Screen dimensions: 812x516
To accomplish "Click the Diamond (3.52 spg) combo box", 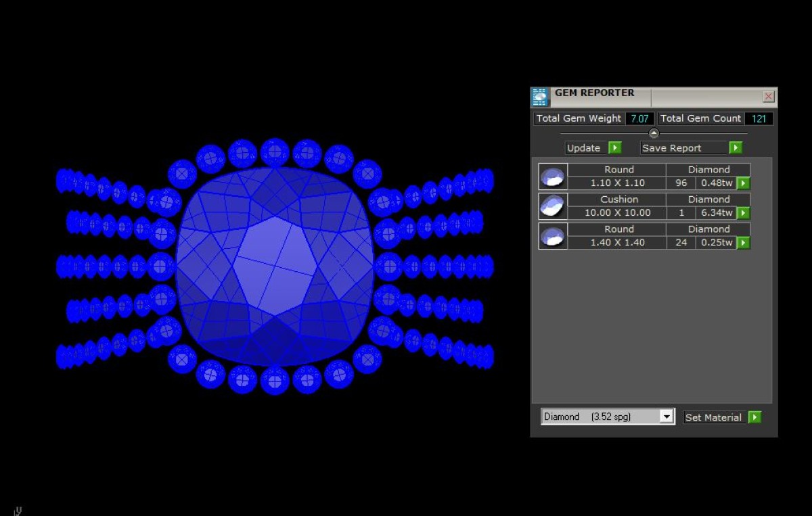I will pos(600,417).
